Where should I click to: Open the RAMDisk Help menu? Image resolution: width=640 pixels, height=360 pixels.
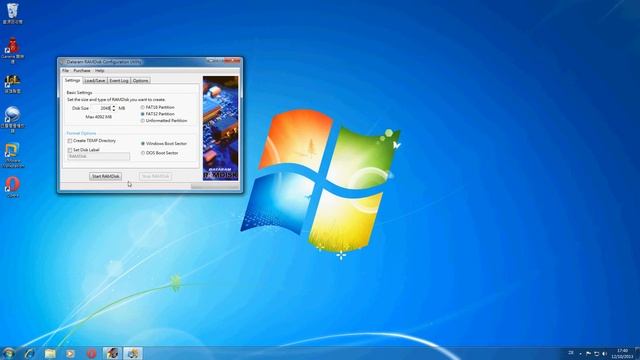click(100, 71)
